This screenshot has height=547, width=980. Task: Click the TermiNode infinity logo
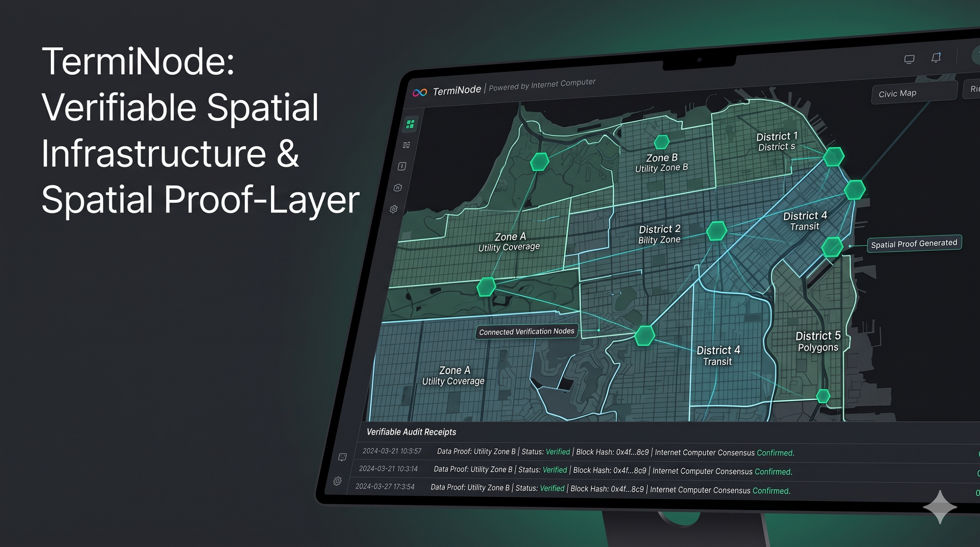point(420,92)
